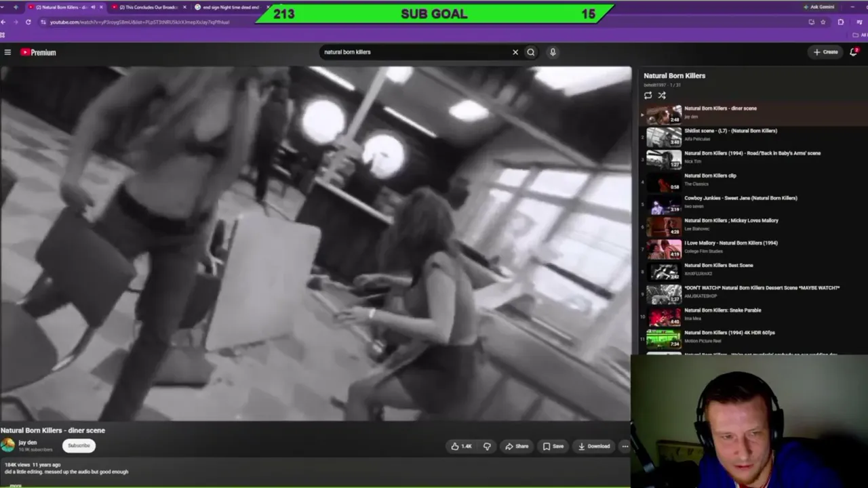Click the browser address bar URL

click(140, 22)
